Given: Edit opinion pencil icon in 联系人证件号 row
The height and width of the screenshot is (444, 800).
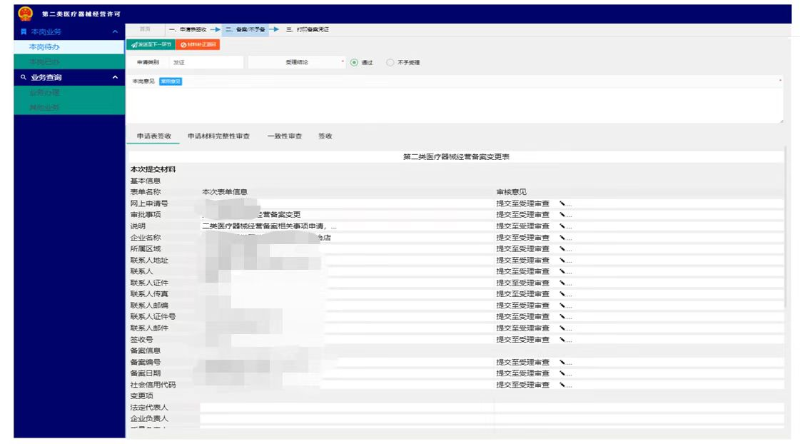Looking at the screenshot, I should (x=562, y=316).
